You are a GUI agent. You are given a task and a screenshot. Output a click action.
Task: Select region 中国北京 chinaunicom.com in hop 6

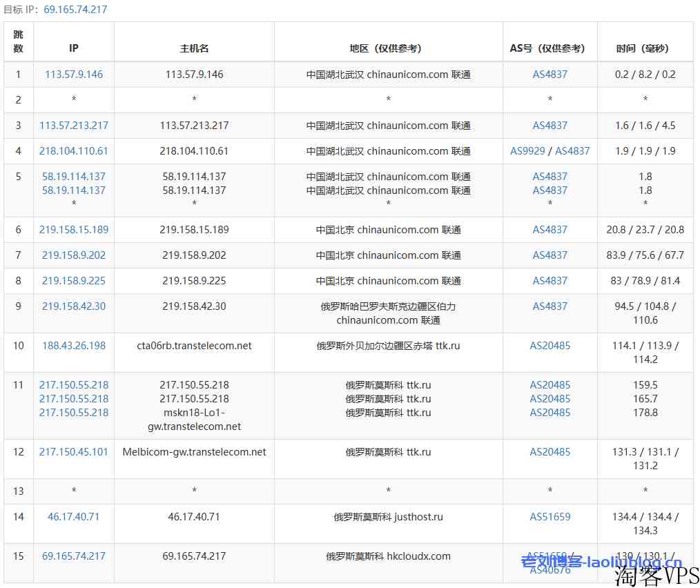[x=389, y=230]
